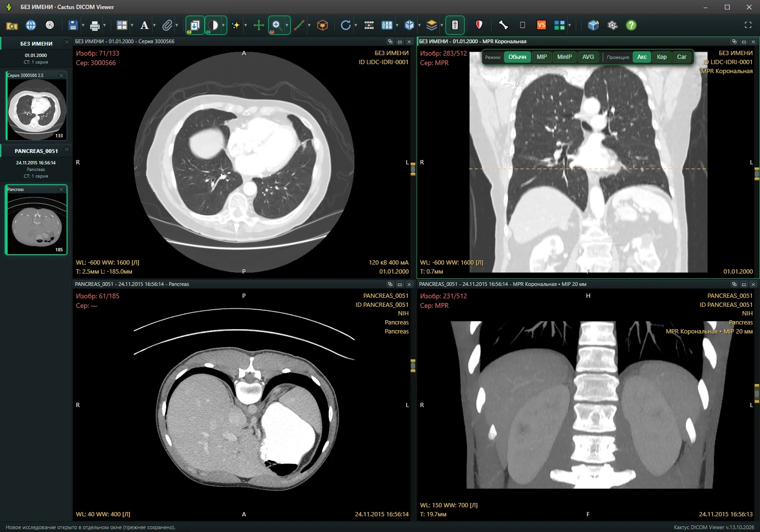This screenshot has width=760, height=532.
Task: Open the layout grid dropdown arrow
Action: (x=132, y=25)
